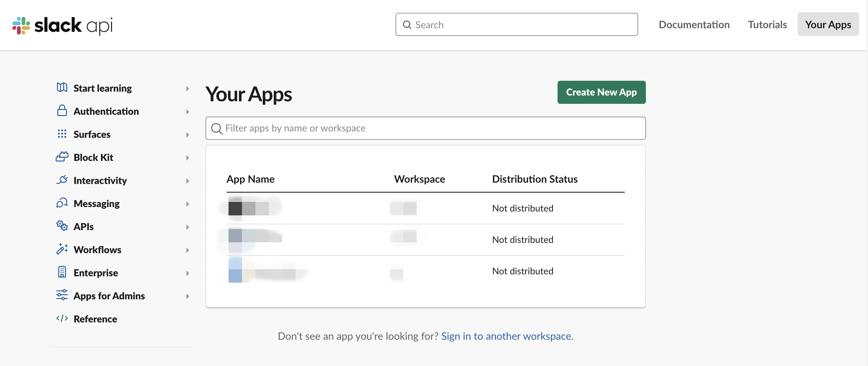The image size is (868, 366).
Task: Click the Interactivity plug icon
Action: point(62,180)
